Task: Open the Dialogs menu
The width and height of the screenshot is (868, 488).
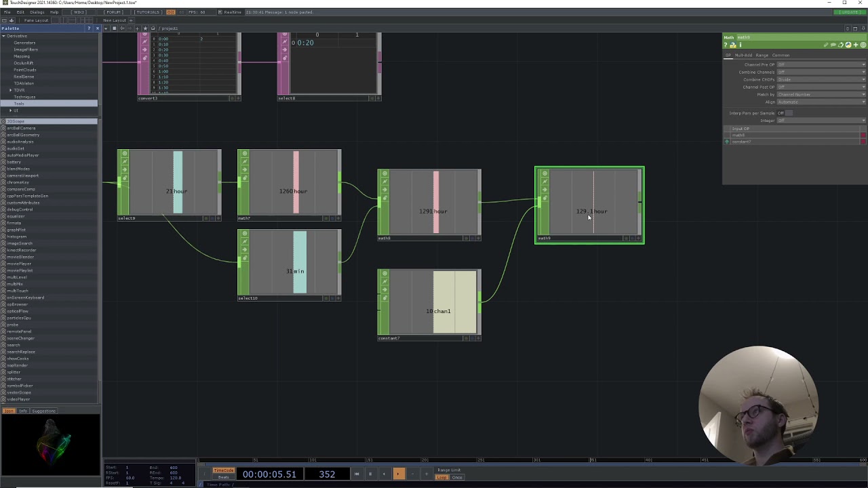Action: pyautogui.click(x=37, y=12)
